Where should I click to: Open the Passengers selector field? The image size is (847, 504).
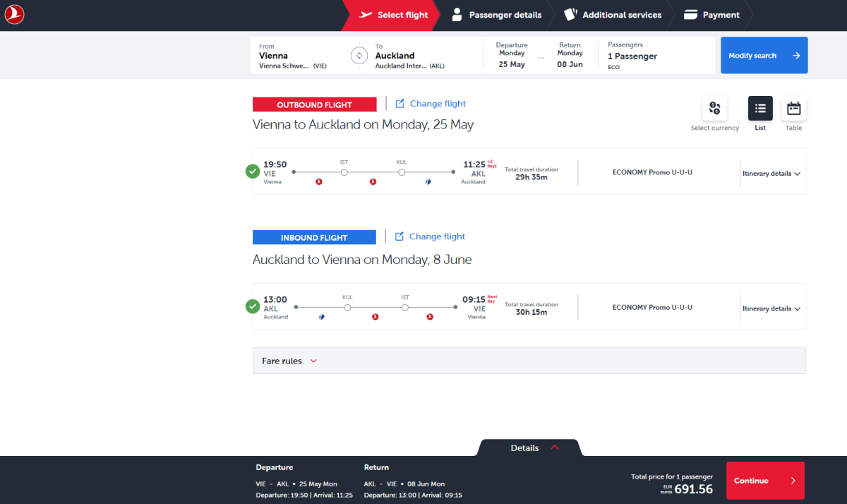click(x=656, y=56)
